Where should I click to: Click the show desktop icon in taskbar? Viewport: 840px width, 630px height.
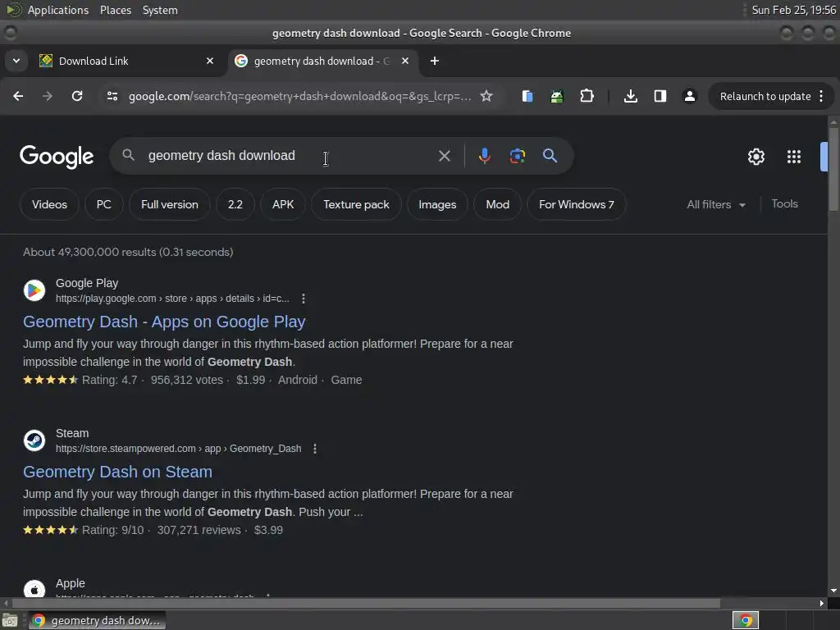click(10, 620)
